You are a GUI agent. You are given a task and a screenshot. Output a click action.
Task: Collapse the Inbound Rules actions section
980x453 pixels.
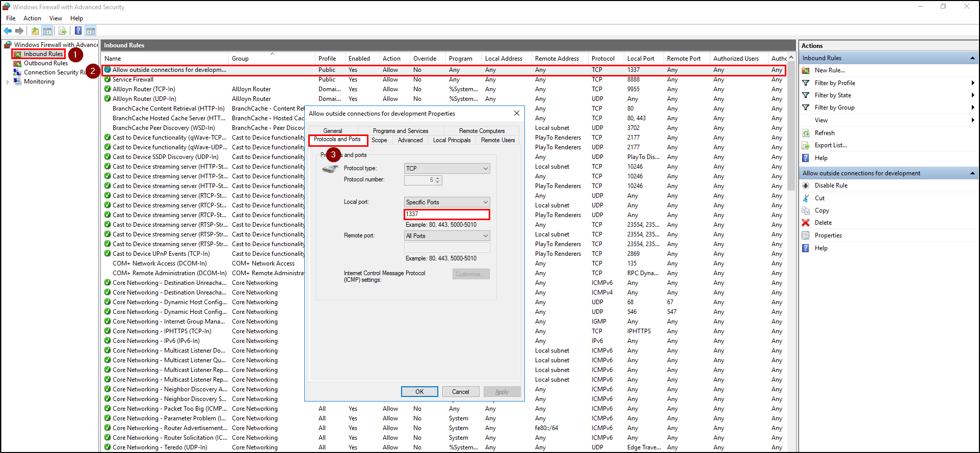tap(972, 58)
